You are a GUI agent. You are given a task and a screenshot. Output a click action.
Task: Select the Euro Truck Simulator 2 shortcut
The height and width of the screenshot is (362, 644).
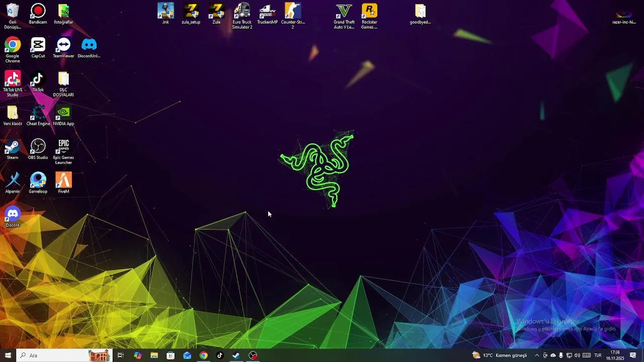point(242,16)
